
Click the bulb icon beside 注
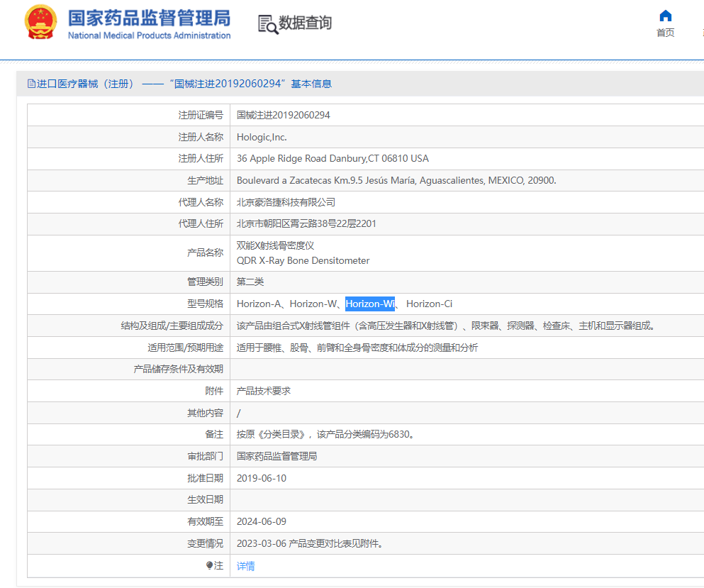pos(209,565)
